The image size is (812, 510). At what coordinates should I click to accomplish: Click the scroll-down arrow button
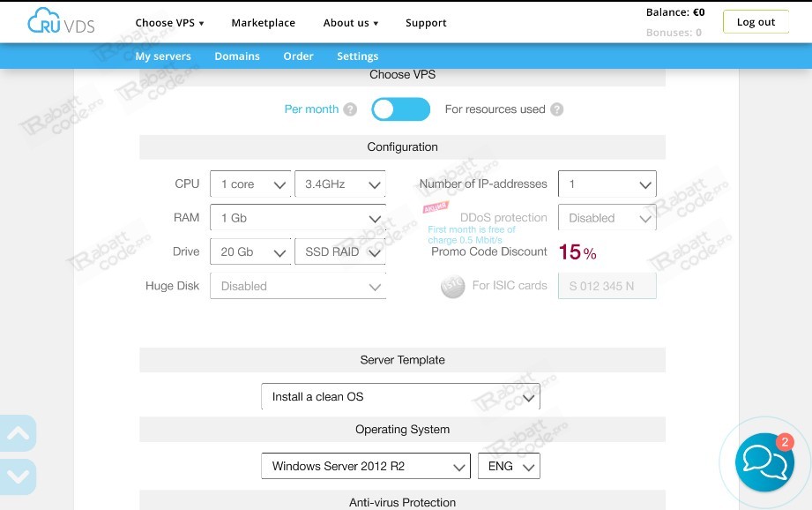pos(18,476)
